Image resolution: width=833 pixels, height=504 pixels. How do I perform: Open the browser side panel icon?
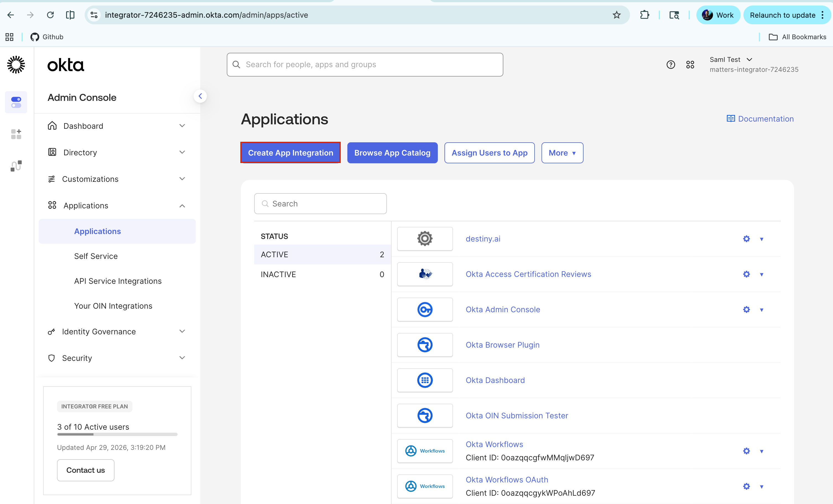(x=70, y=15)
